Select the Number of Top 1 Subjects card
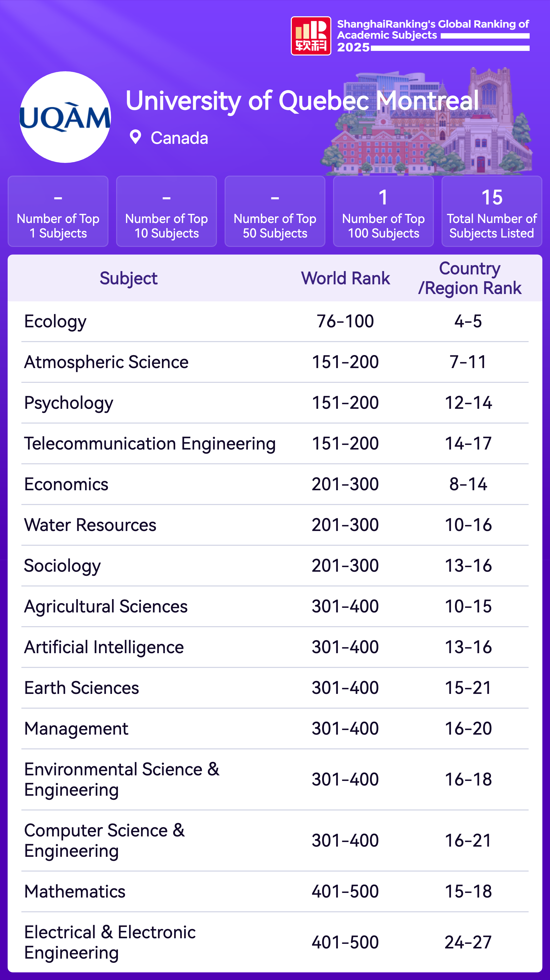 click(58, 211)
